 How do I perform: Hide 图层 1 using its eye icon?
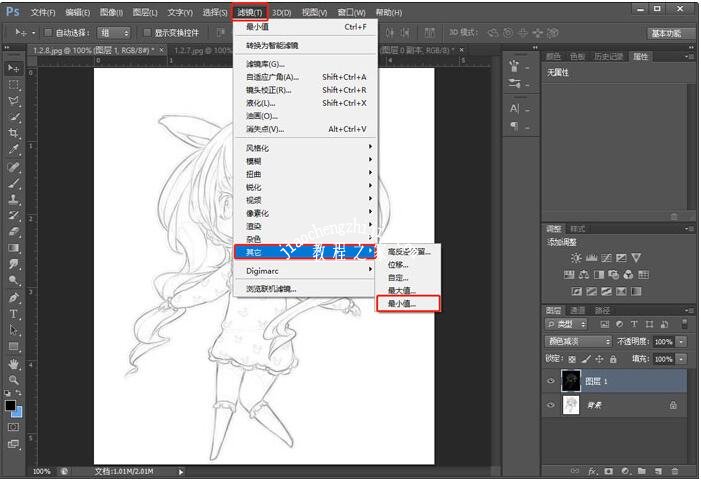tap(551, 381)
